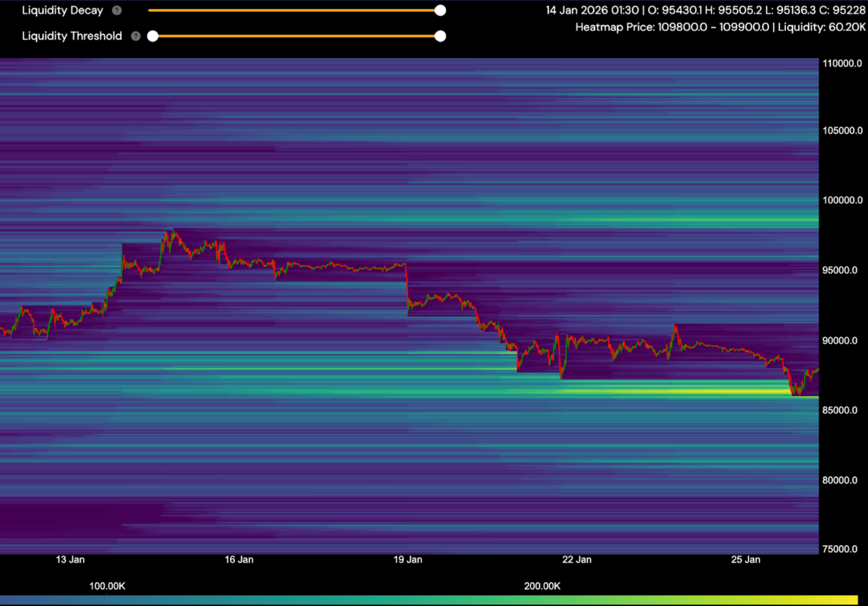868x606 pixels.
Task: Click the 100000.0 price axis label
Action: (x=842, y=200)
